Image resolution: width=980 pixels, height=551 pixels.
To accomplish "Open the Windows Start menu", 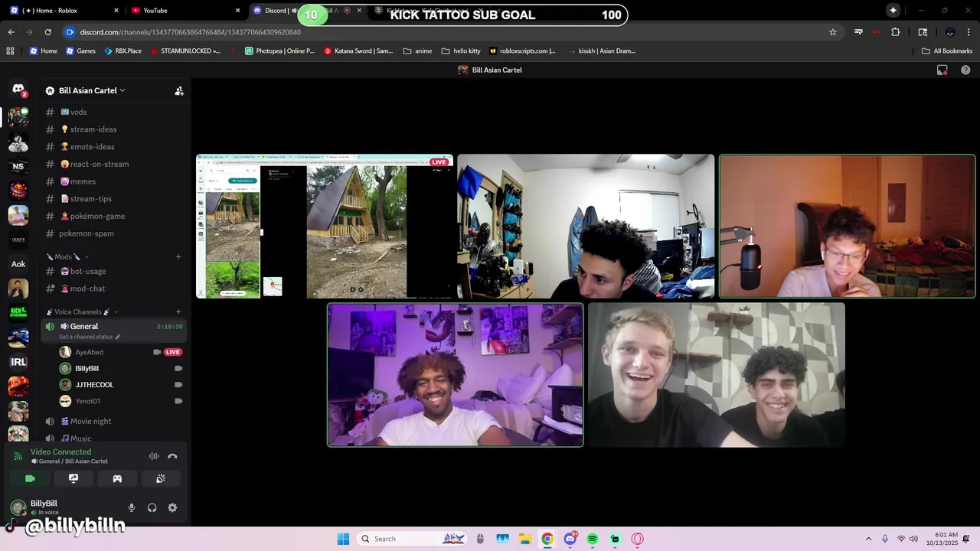I will point(343,539).
